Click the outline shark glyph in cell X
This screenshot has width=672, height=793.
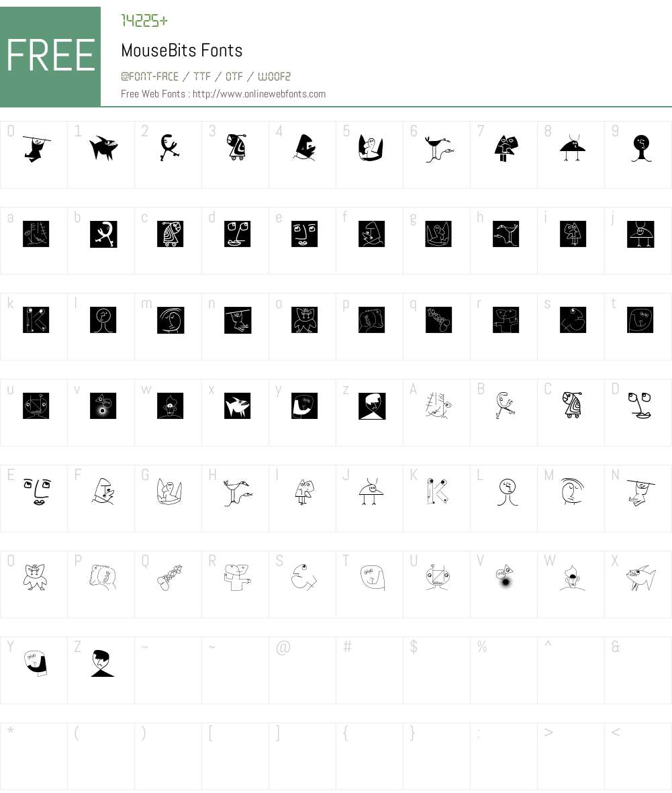(640, 577)
